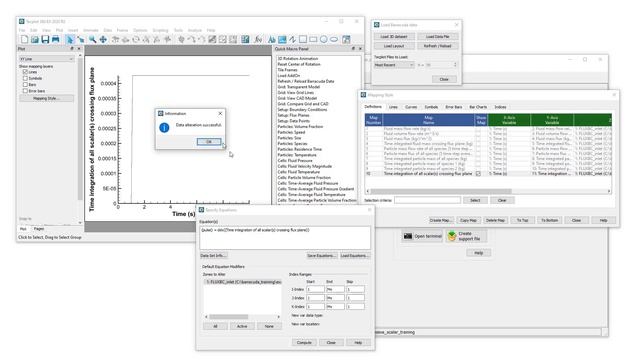Open the Scripting menu

click(160, 30)
